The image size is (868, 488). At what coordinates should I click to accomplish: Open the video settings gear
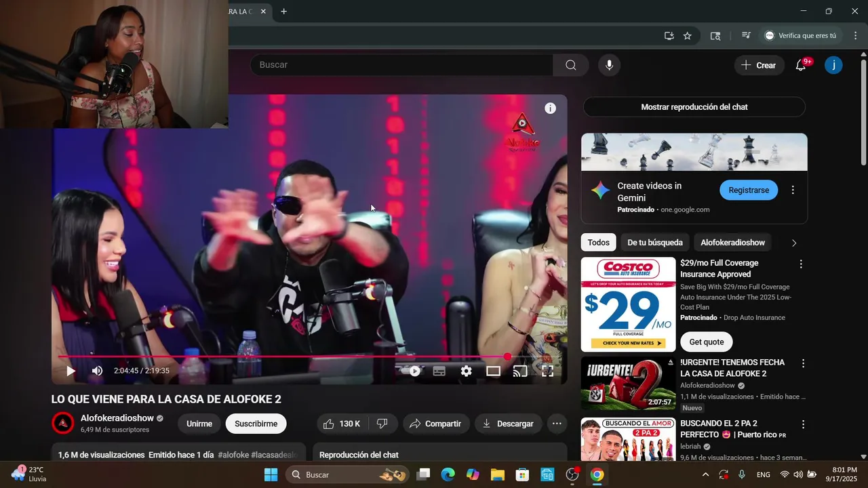(x=467, y=371)
